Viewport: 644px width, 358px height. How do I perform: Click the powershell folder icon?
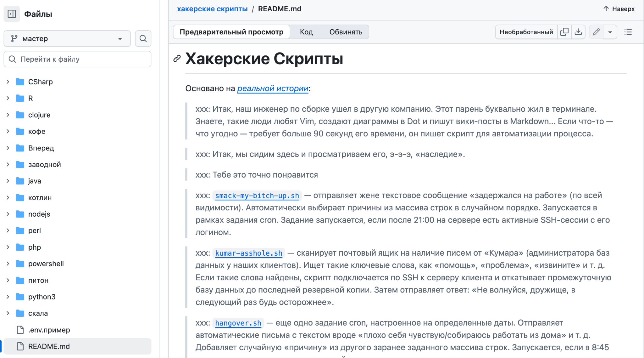click(19, 264)
